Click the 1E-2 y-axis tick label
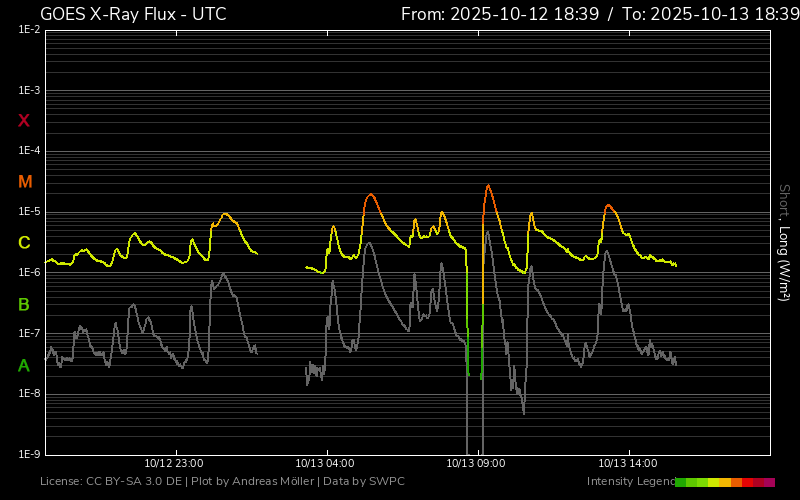 (x=29, y=30)
